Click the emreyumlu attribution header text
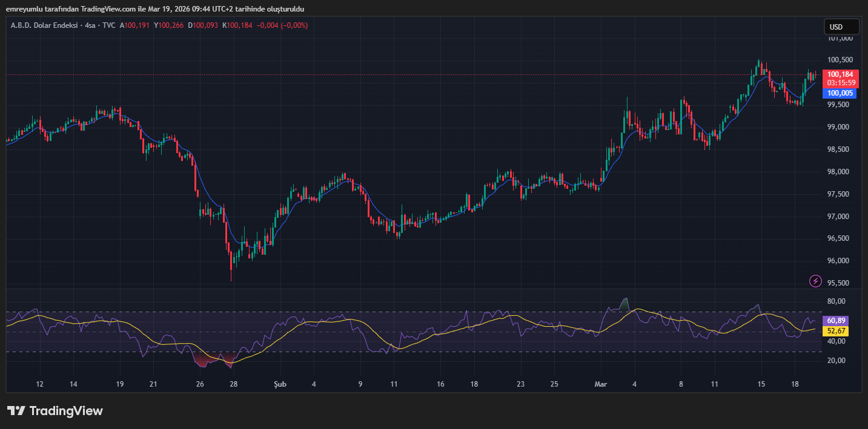This screenshot has width=868, height=429. point(154,9)
